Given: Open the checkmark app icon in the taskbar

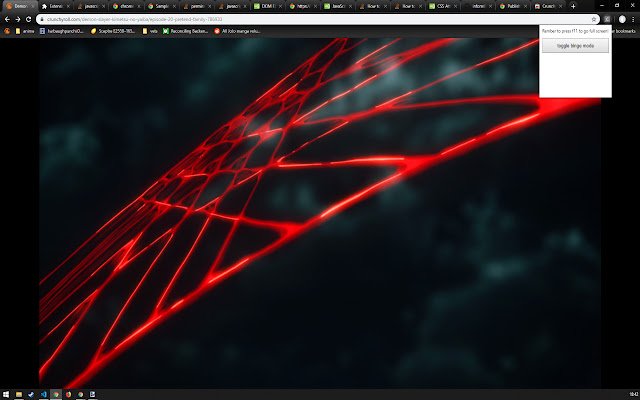Looking at the screenshot, I should pyautogui.click(x=31, y=394).
